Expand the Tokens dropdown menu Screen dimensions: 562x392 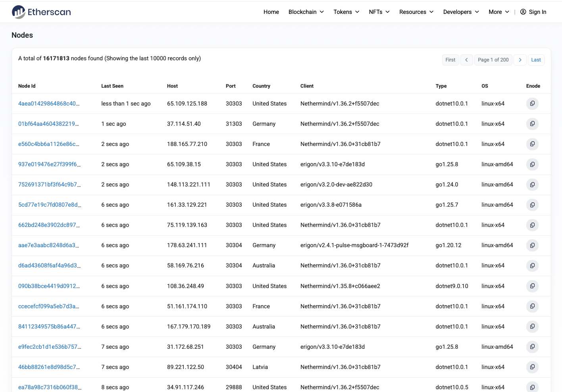[346, 12]
